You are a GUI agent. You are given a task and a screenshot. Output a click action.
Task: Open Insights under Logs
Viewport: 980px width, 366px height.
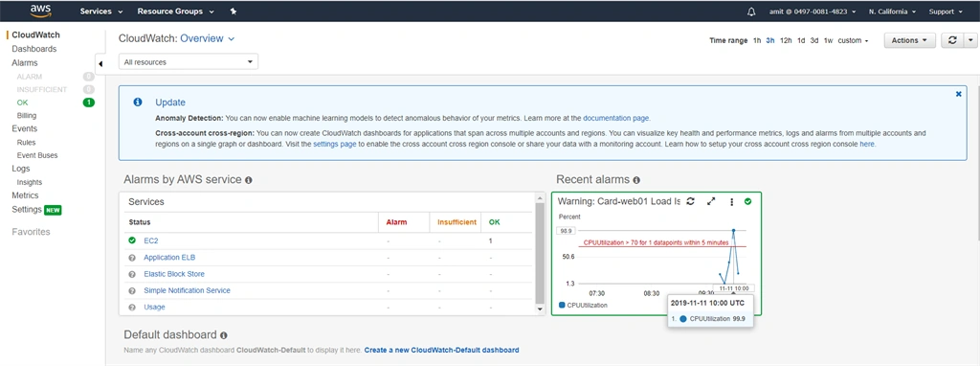click(x=30, y=182)
